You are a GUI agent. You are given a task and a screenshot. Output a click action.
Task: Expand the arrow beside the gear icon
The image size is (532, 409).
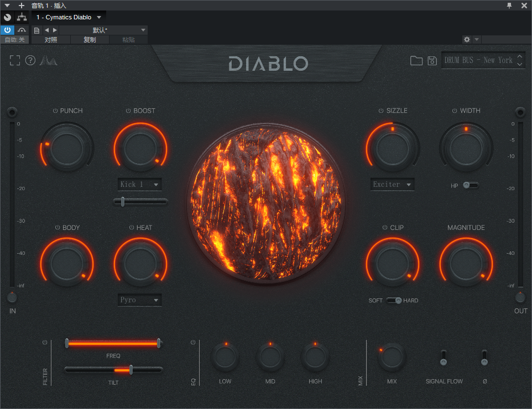tap(477, 40)
